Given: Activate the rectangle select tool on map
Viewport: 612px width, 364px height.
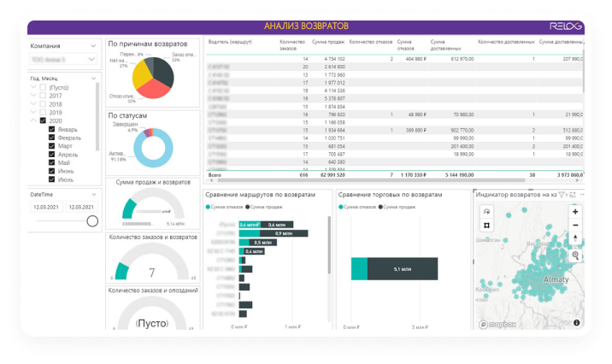Looking at the screenshot, I should 486,225.
